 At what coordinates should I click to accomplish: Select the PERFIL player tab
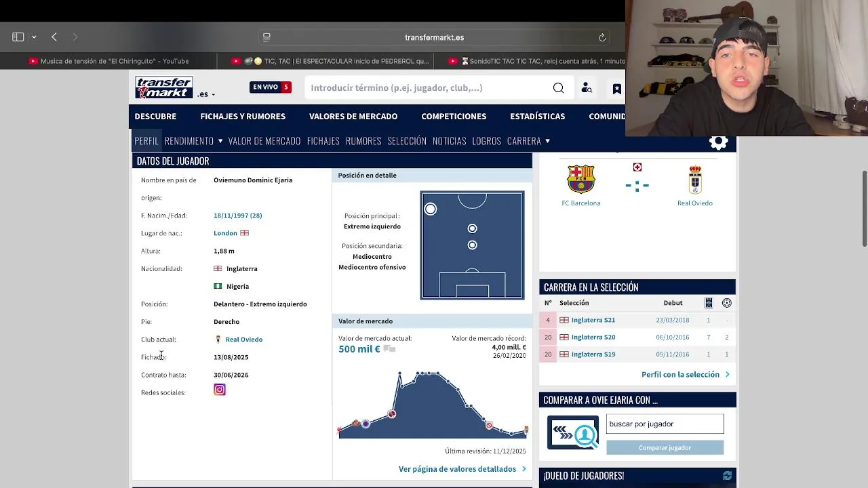click(146, 141)
